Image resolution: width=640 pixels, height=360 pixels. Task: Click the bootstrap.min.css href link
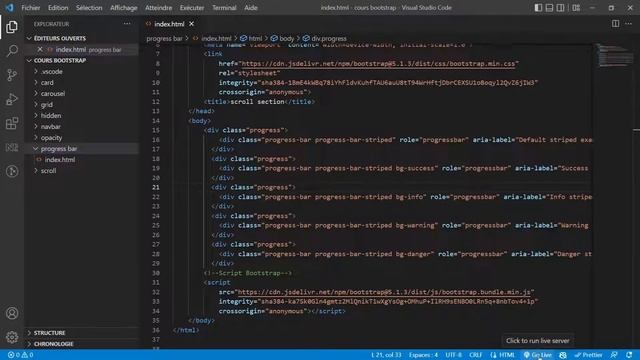(x=378, y=64)
